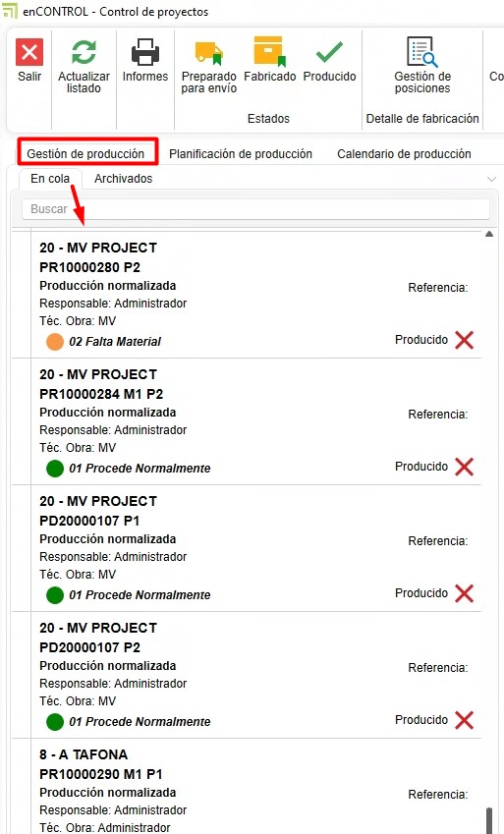Click the Producido checkmark in toolbar
The height and width of the screenshot is (834, 504).
329,52
